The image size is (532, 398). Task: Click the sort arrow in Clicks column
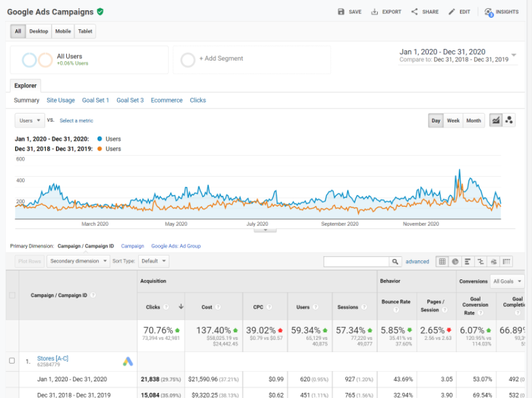pos(181,307)
